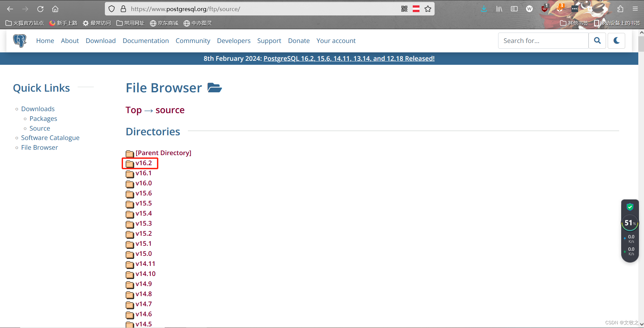The image size is (644, 328).
Task: Open the File Browser quick link
Action: pyautogui.click(x=39, y=147)
